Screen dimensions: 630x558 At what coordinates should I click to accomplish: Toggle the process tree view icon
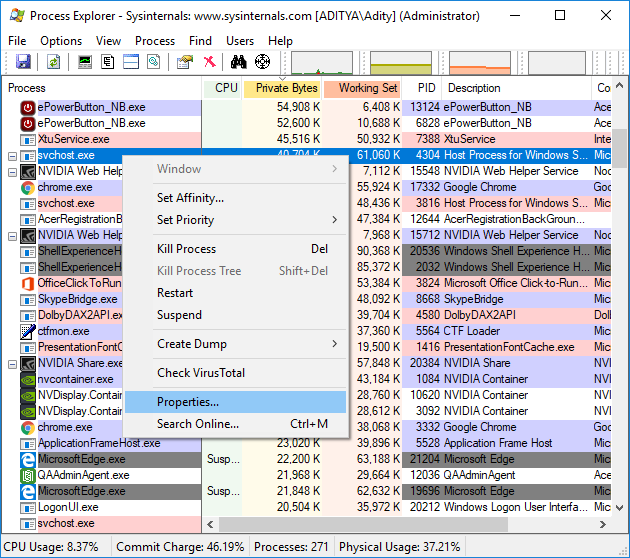[108, 62]
